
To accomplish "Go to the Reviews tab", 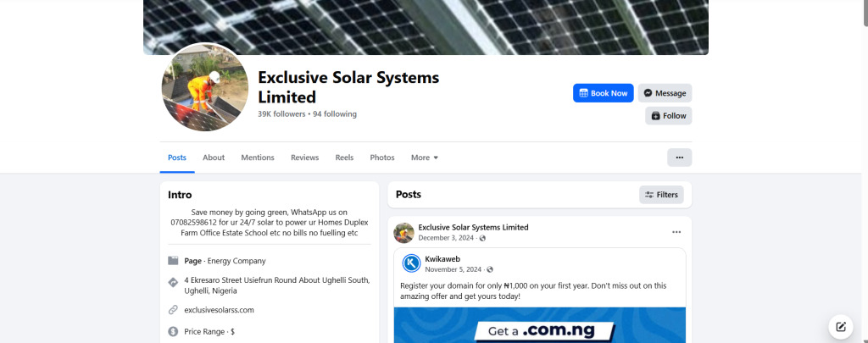I will 304,158.
